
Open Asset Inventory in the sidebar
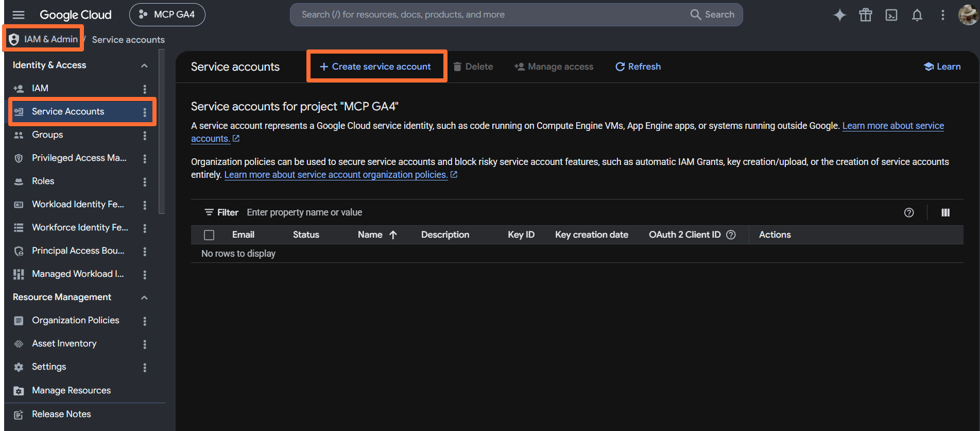[x=64, y=343]
